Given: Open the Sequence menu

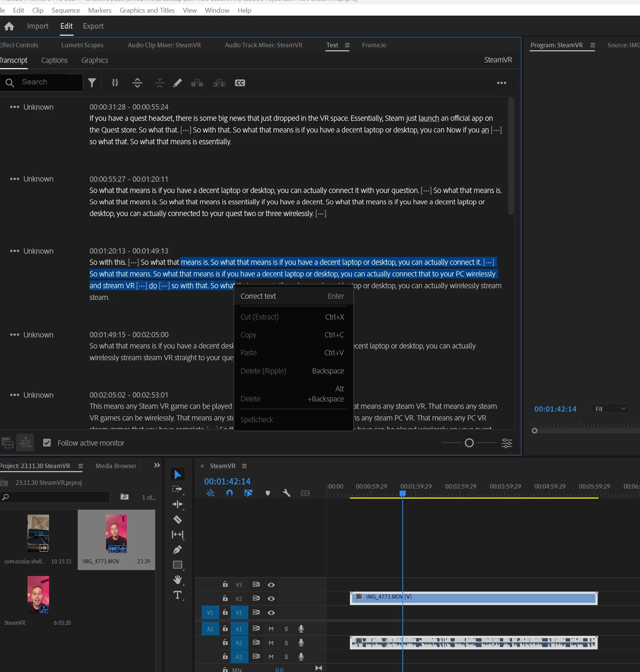Looking at the screenshot, I should 66,10.
